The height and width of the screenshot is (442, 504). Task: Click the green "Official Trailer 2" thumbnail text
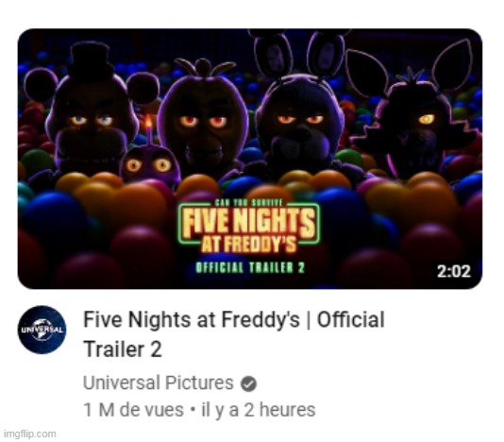click(250, 267)
